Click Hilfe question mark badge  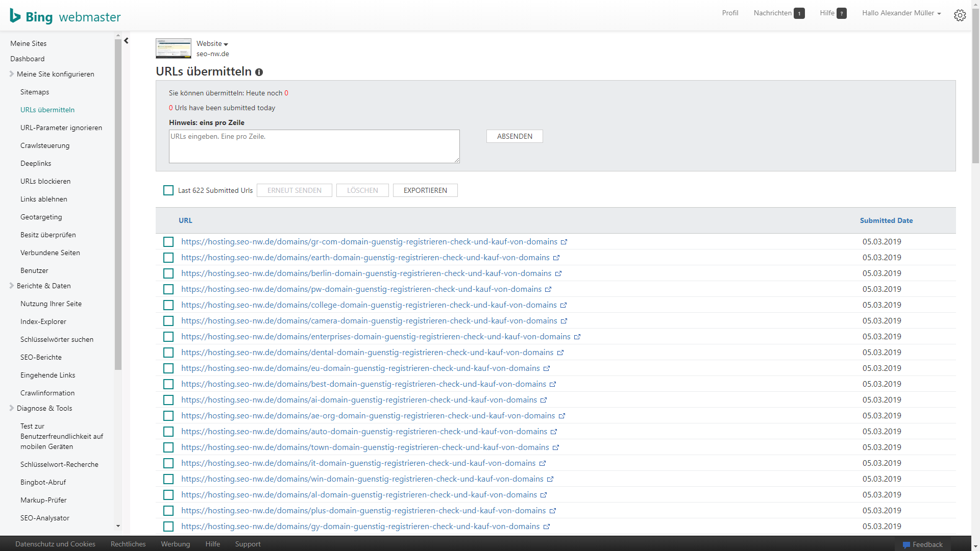(842, 13)
